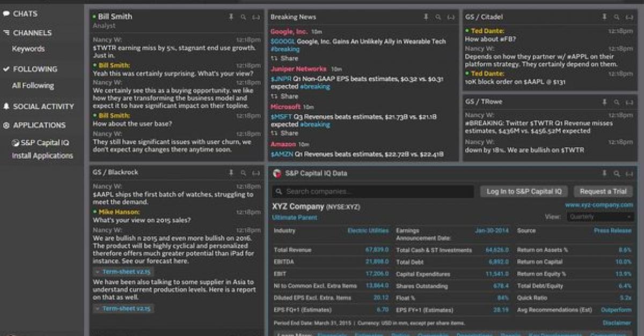Pin the GS / TRowe chat

point(604,102)
